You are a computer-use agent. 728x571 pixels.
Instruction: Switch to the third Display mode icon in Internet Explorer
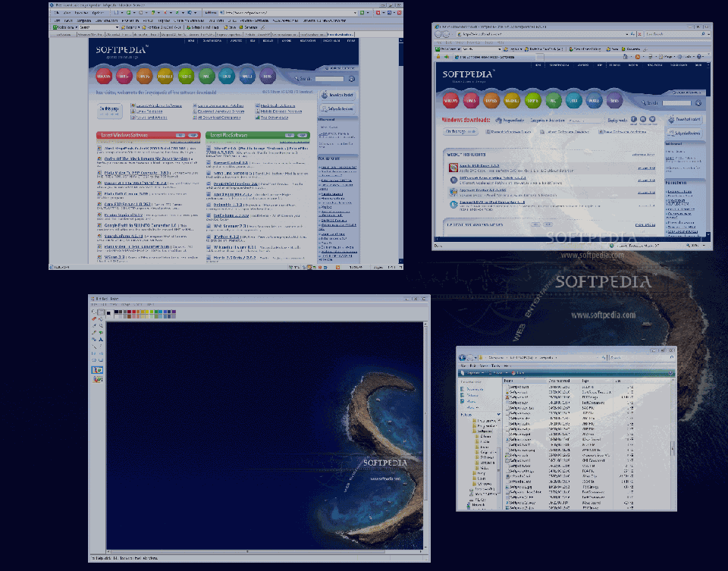pos(652,119)
